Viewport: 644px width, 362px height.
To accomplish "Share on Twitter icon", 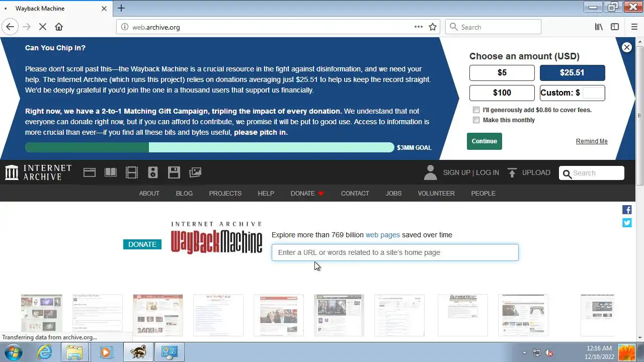I will tap(627, 223).
